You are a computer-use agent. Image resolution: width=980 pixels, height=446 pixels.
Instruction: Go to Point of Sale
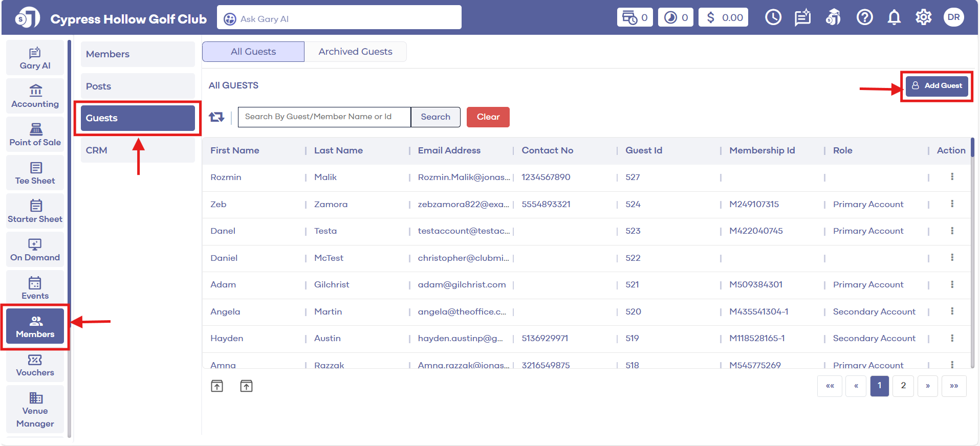[x=35, y=135]
